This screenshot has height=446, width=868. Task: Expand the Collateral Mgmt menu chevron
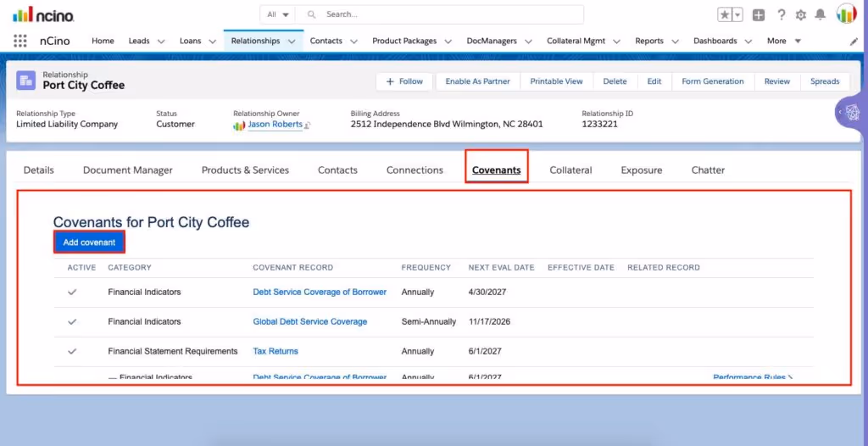coord(617,41)
